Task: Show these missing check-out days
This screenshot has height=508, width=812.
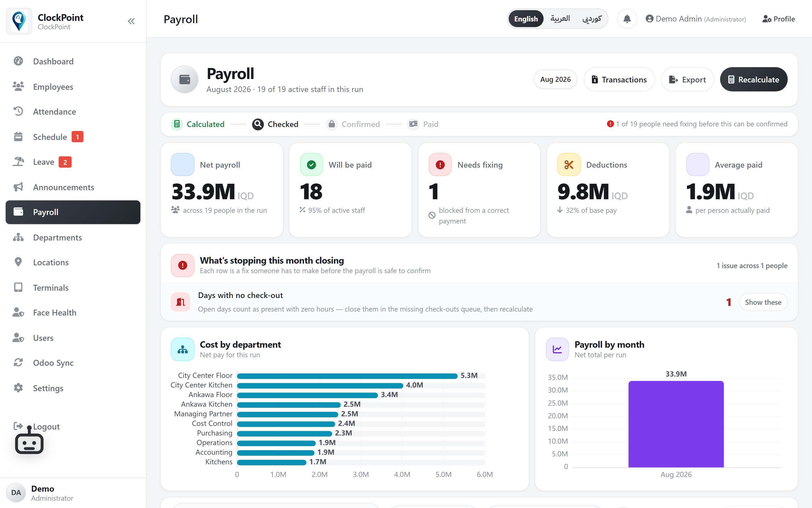Action: pyautogui.click(x=763, y=302)
